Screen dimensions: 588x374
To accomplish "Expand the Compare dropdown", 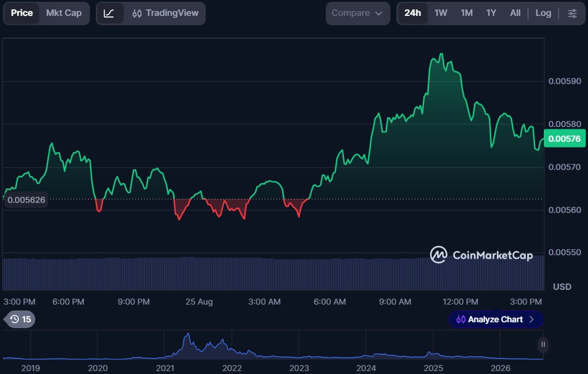I will point(358,14).
